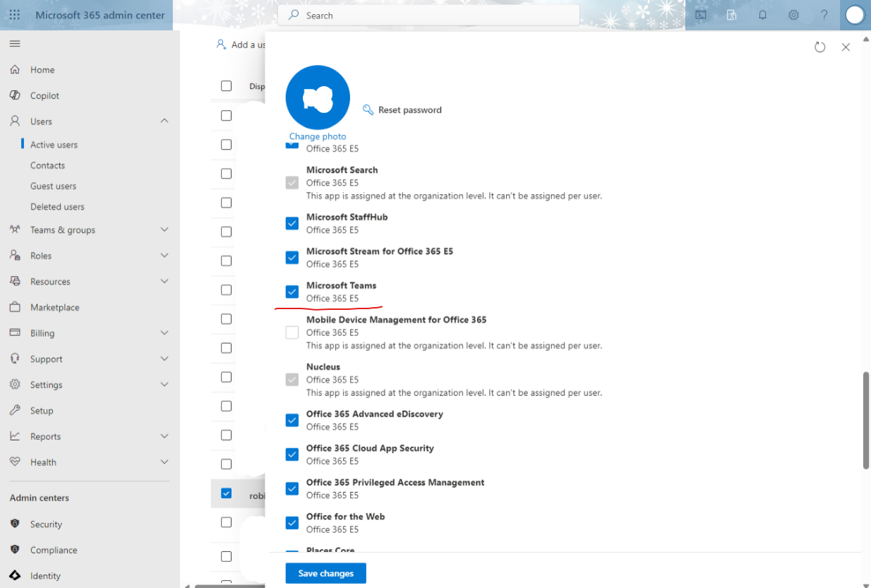Expand the Roles section chevron
The image size is (871, 588).
click(164, 256)
